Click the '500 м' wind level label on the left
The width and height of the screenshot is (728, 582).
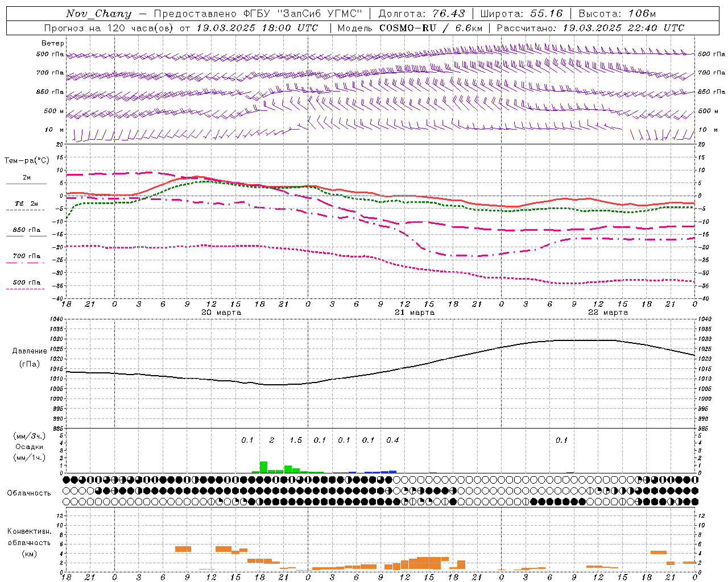[x=54, y=111]
